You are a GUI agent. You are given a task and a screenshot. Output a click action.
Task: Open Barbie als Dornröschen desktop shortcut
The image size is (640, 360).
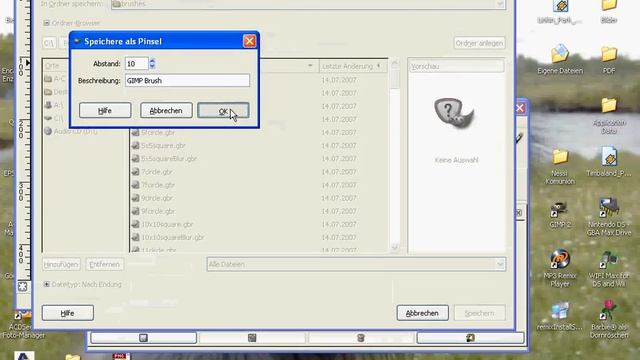[x=609, y=319]
